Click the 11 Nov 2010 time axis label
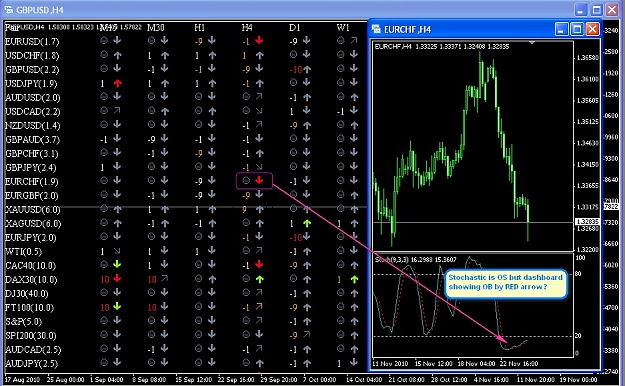The width and height of the screenshot is (625, 386). [390, 364]
